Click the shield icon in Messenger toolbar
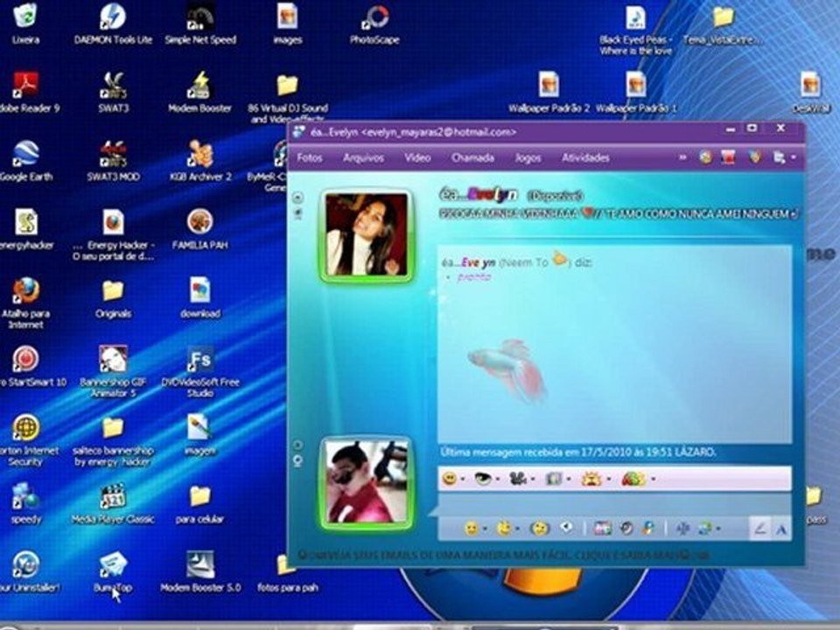Viewport: 840px width, 630px height. coord(754,157)
